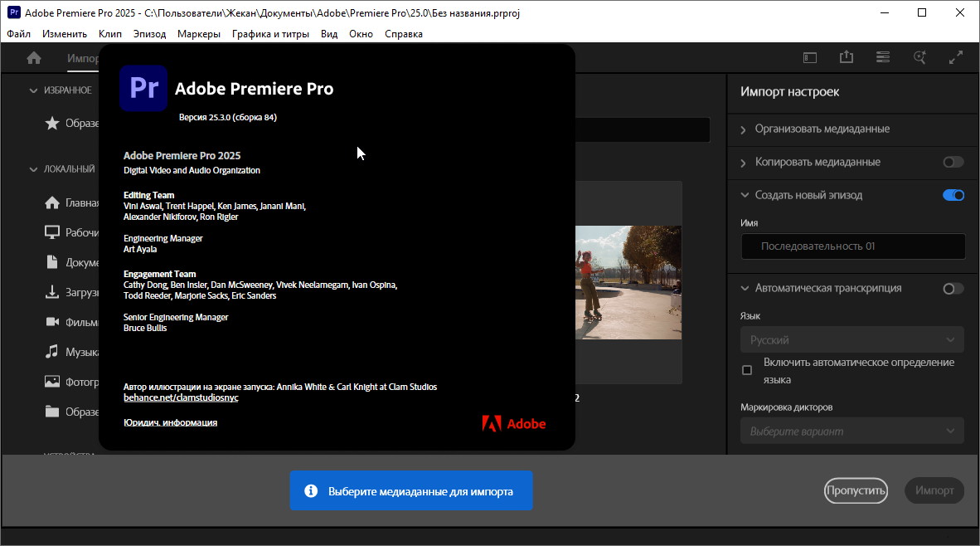Select the skater video thumbnail
This screenshot has height=546, width=980.
coord(628,283)
